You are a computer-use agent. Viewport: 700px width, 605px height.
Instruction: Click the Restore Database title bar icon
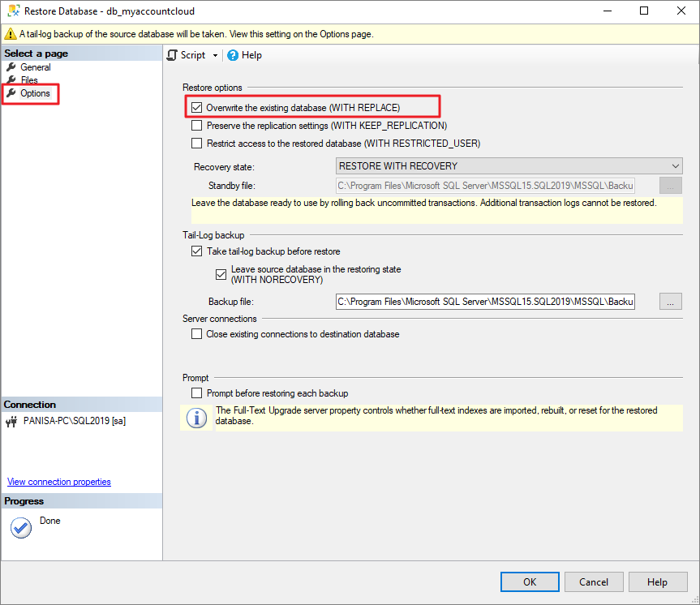point(14,11)
